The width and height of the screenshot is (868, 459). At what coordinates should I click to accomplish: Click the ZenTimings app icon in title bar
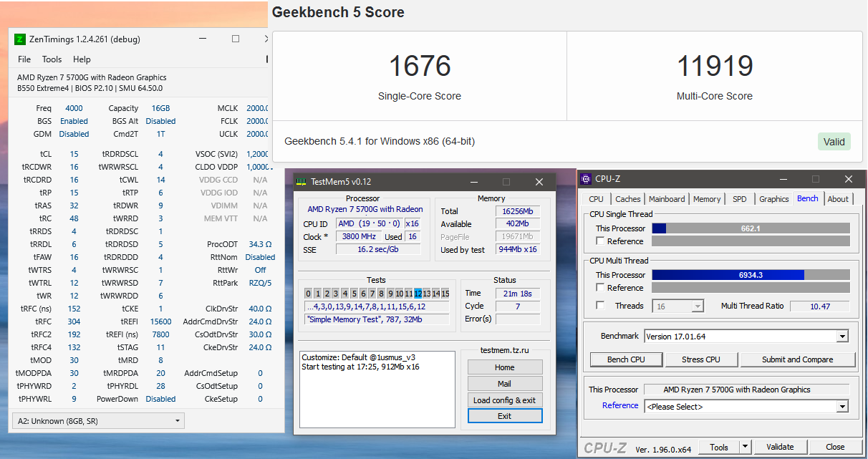point(20,39)
